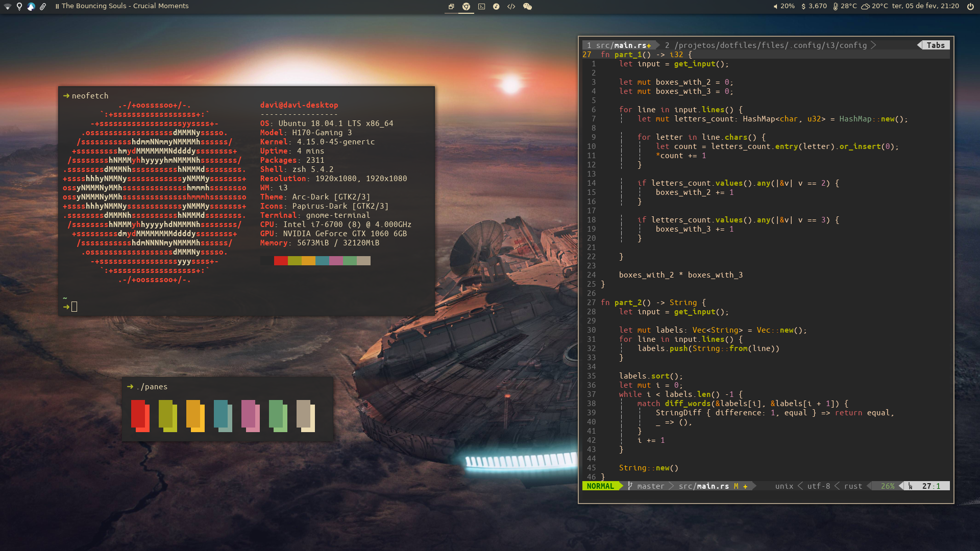Click davi@davi-desktop title in neofetch

pos(299,105)
